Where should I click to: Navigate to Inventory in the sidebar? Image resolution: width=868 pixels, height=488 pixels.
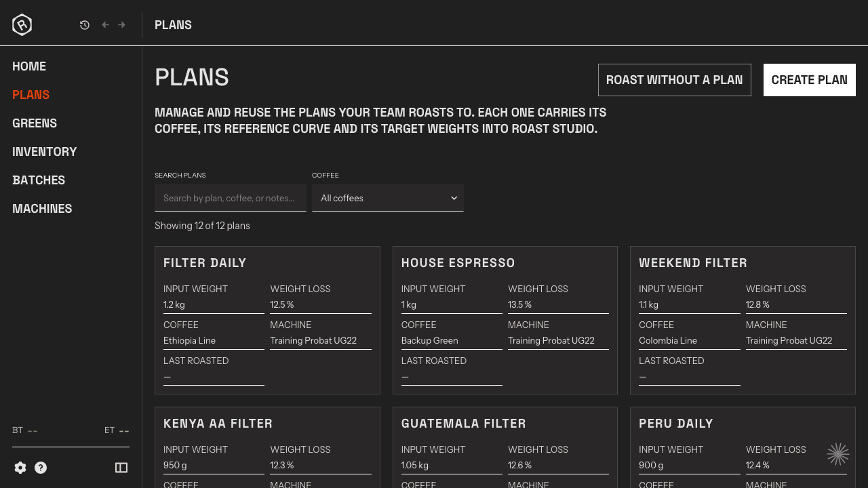coord(45,152)
